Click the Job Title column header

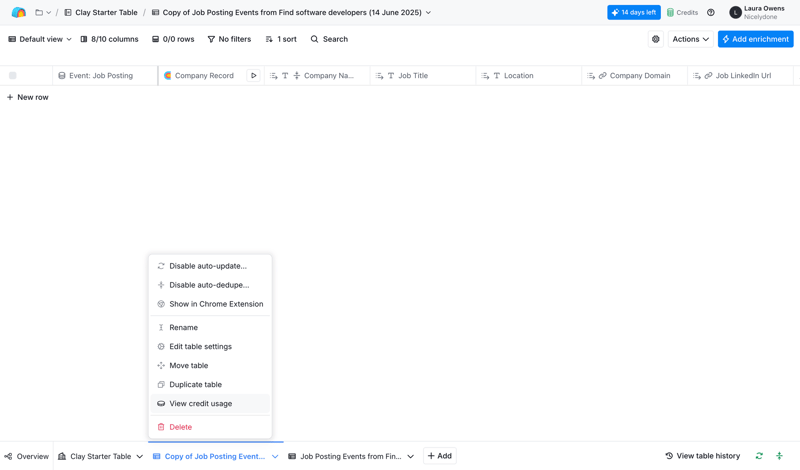pyautogui.click(x=423, y=76)
